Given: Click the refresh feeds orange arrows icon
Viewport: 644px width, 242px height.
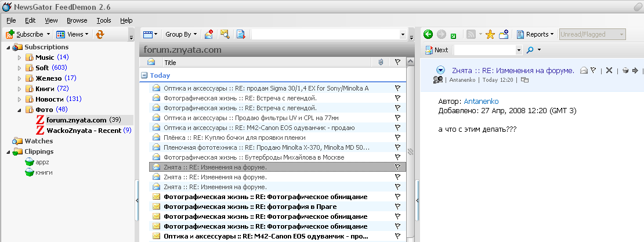Looking at the screenshot, I should pyautogui.click(x=100, y=34).
